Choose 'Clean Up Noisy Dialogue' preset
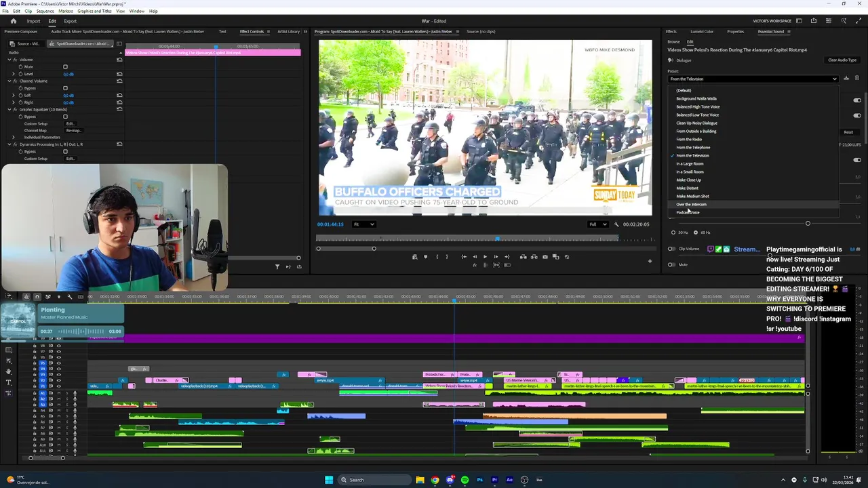868x488 pixels. [x=696, y=123]
